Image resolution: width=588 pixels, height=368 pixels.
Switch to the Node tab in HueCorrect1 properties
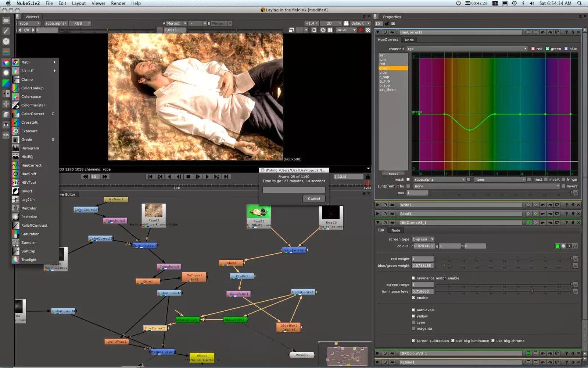point(410,39)
